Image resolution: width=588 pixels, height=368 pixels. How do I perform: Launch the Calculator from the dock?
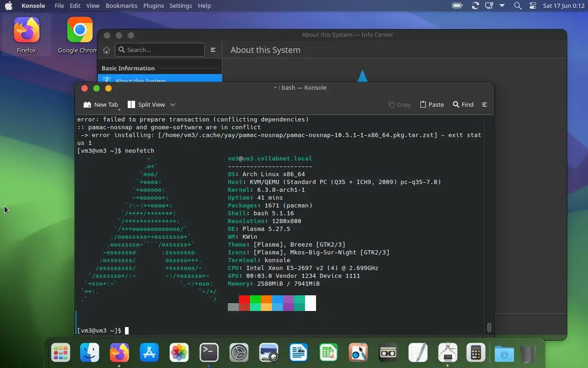coord(476,353)
